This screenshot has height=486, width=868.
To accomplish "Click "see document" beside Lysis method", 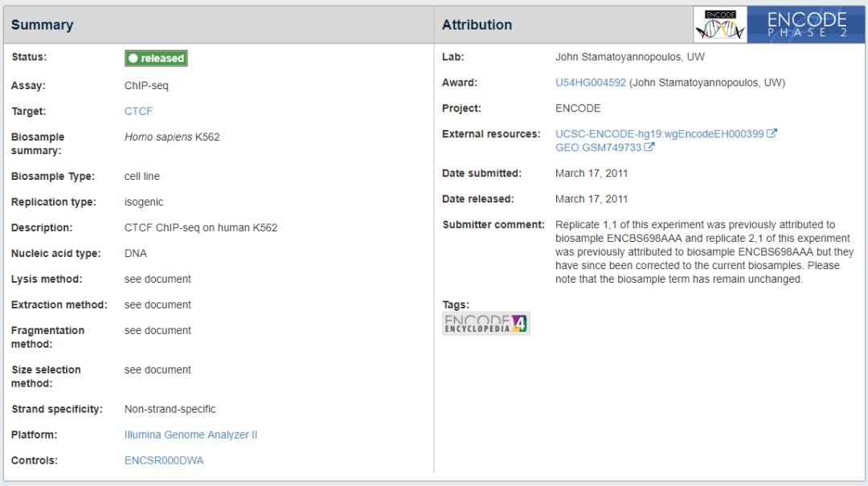I will [x=158, y=279].
